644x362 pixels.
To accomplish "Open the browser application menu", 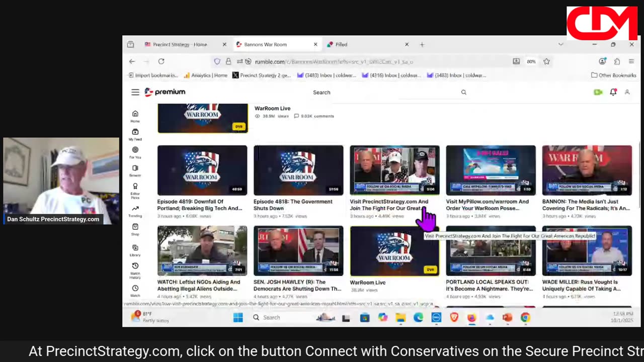I will coord(631,61).
